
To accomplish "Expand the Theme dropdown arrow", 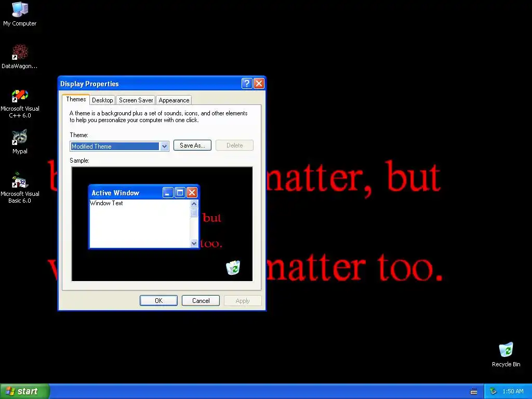I will [x=164, y=146].
